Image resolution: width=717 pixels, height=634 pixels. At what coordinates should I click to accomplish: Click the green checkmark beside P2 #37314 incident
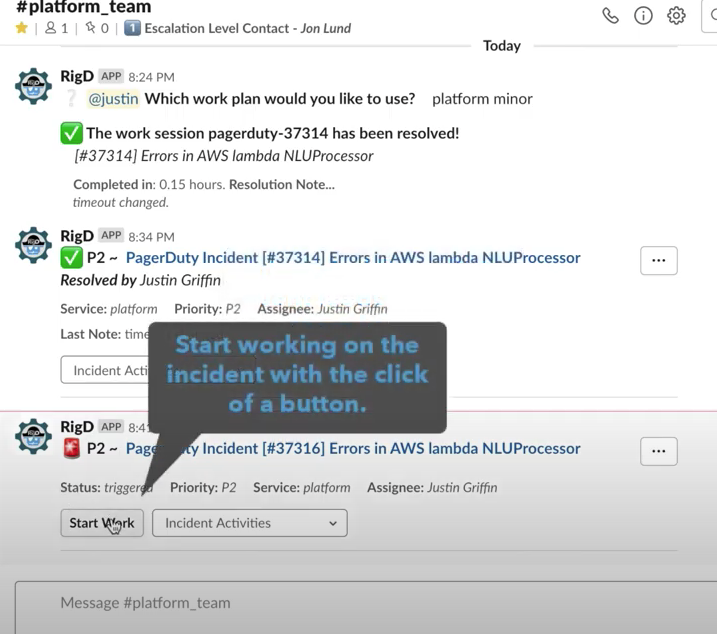(71, 258)
